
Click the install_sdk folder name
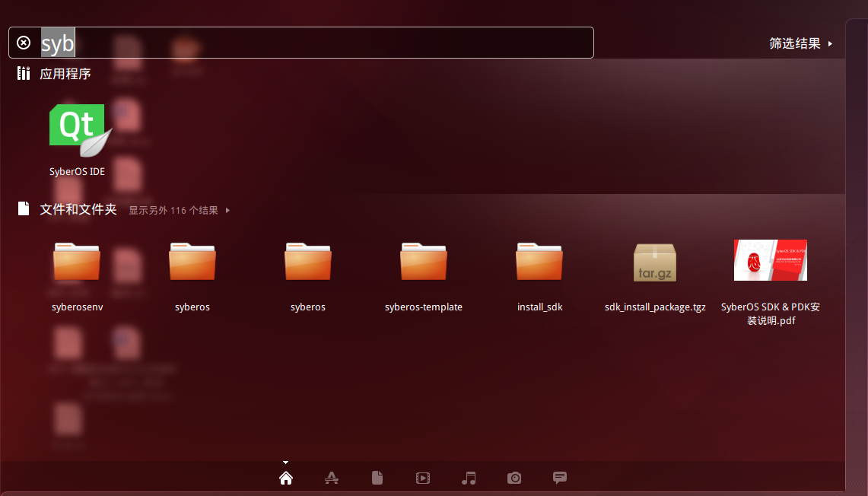pos(539,307)
